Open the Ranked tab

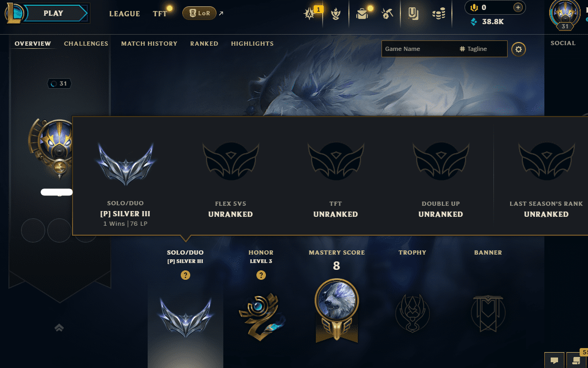[204, 44]
